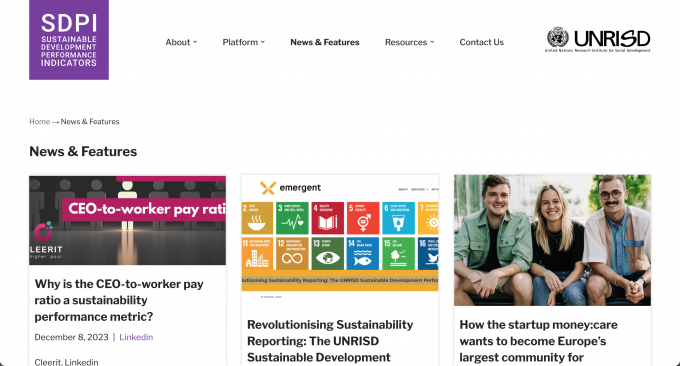Open the startup money:care article title

538,341
